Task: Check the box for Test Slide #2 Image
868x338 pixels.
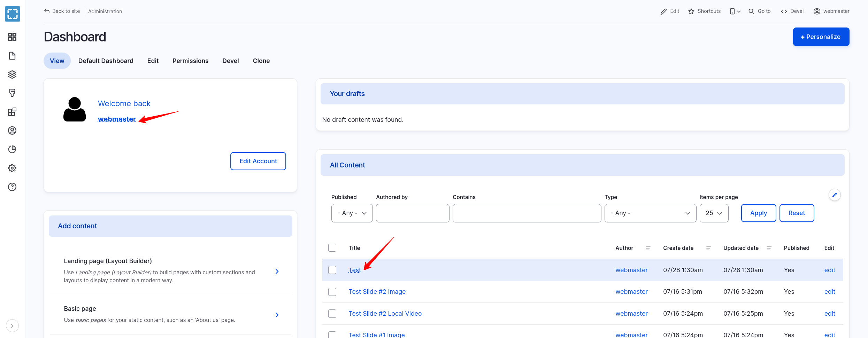Action: click(x=332, y=292)
